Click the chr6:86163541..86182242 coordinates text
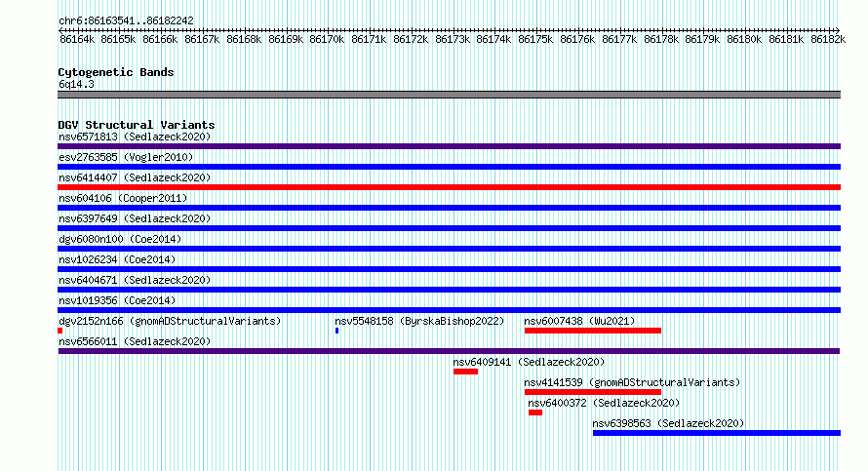 pos(126,21)
